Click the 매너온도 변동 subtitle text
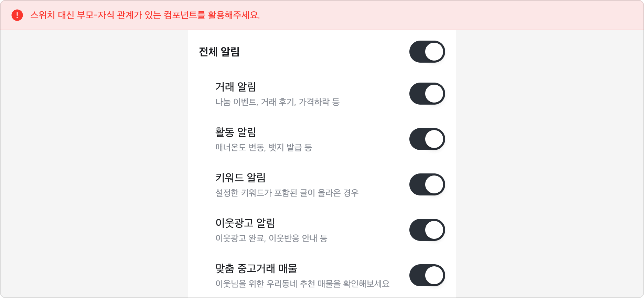The height and width of the screenshot is (298, 644). (262, 148)
